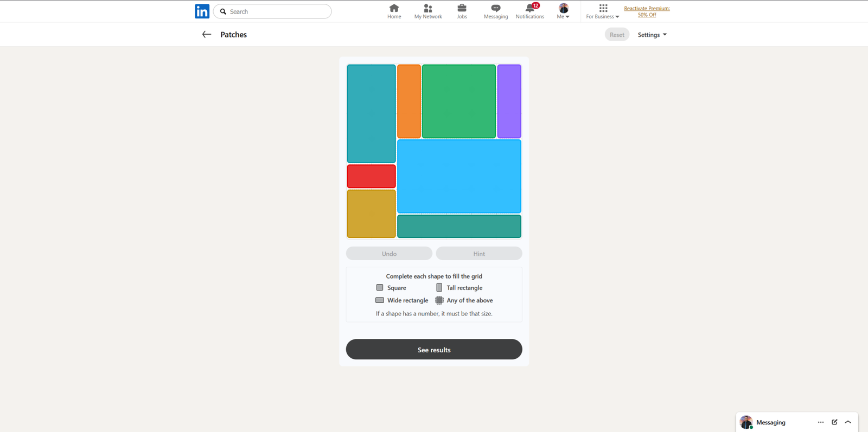Viewport: 868px width, 432px height.
Task: Open Notifications bell icon
Action: pos(529,8)
